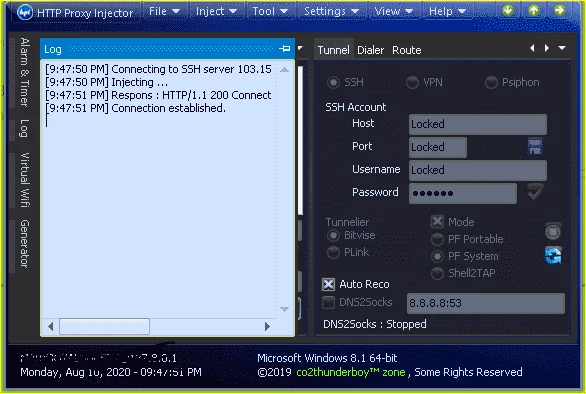
Task: Open the Tool menu dropdown
Action: click(270, 11)
